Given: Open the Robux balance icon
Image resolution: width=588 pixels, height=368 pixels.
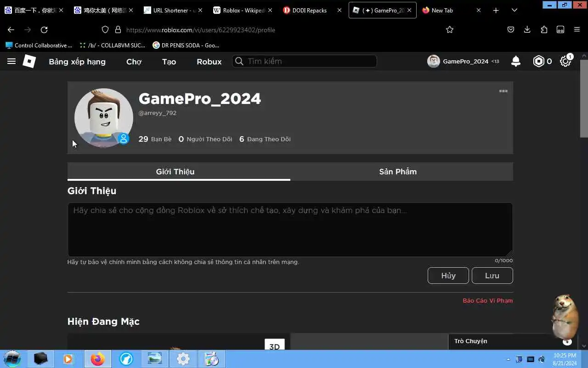Looking at the screenshot, I should click(x=538, y=61).
